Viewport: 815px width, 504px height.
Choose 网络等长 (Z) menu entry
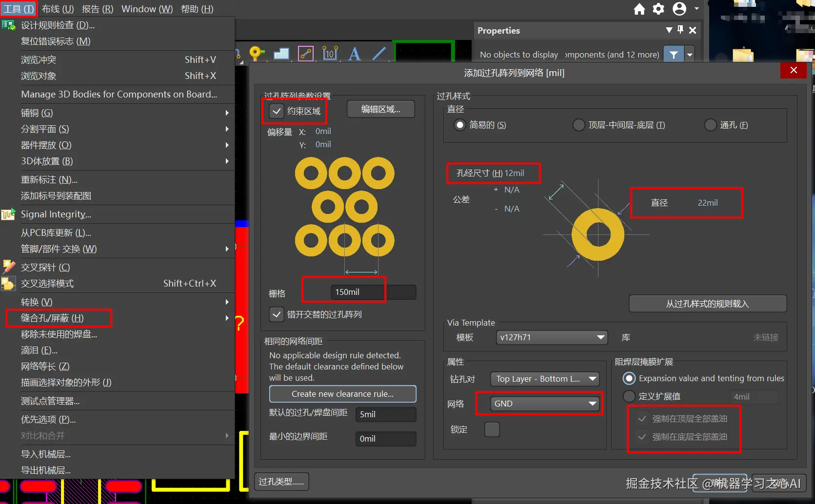118,367
